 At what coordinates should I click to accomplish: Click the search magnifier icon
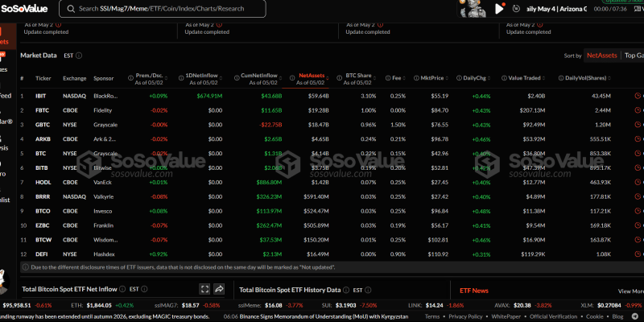pos(71,9)
